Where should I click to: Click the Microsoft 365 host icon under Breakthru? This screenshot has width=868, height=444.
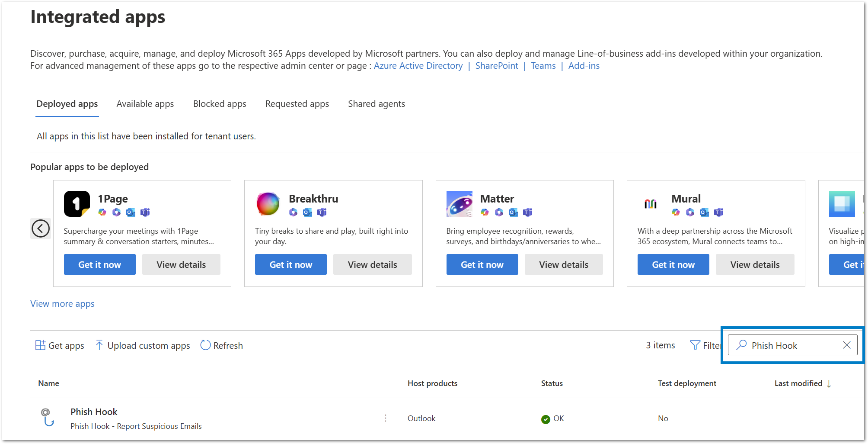click(293, 212)
